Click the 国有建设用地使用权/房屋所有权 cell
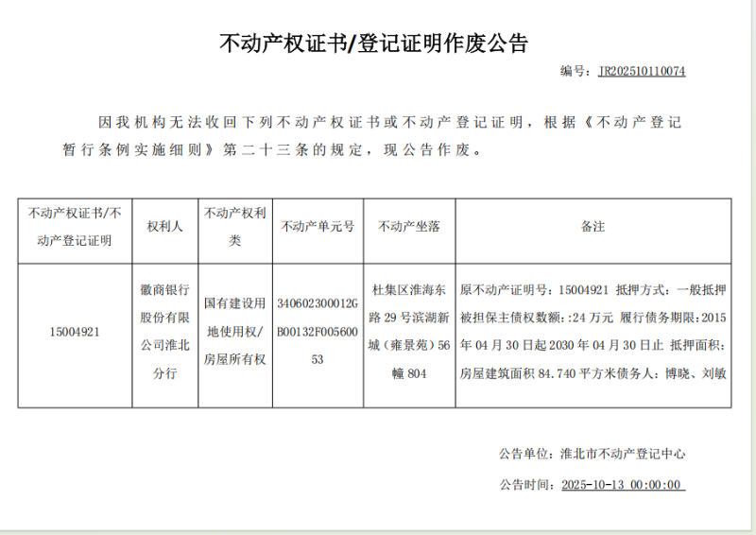 click(235, 332)
